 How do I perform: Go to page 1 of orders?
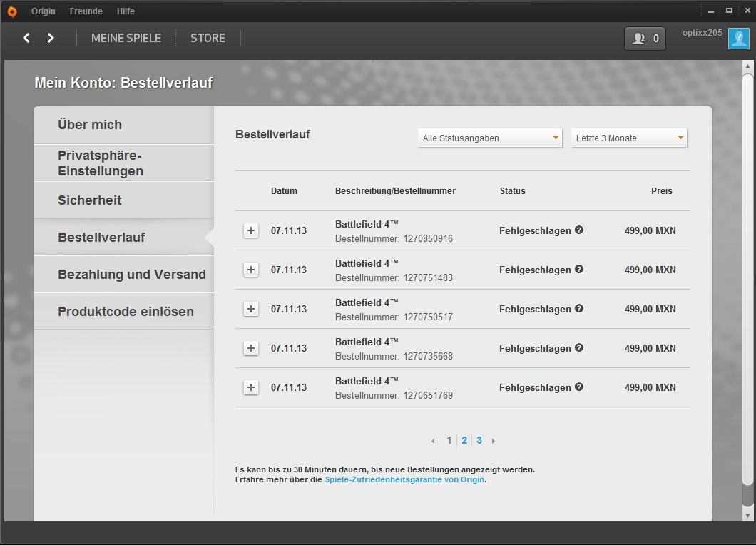tap(449, 440)
